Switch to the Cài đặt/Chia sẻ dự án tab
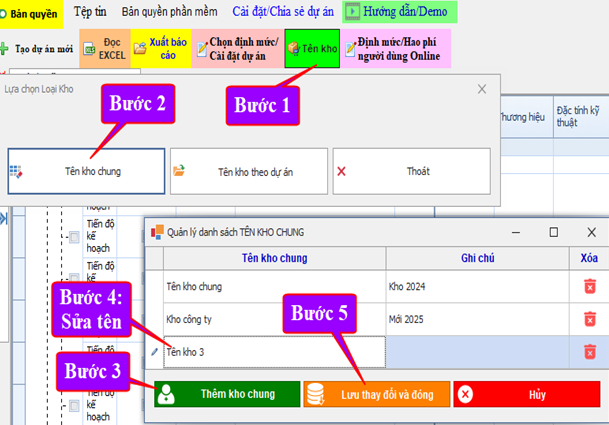Image resolution: width=609 pixels, height=425 pixels. coord(283,12)
